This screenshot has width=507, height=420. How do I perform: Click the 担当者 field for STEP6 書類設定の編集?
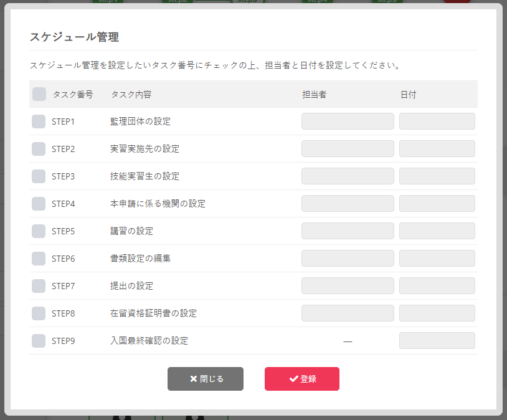pyautogui.click(x=348, y=259)
